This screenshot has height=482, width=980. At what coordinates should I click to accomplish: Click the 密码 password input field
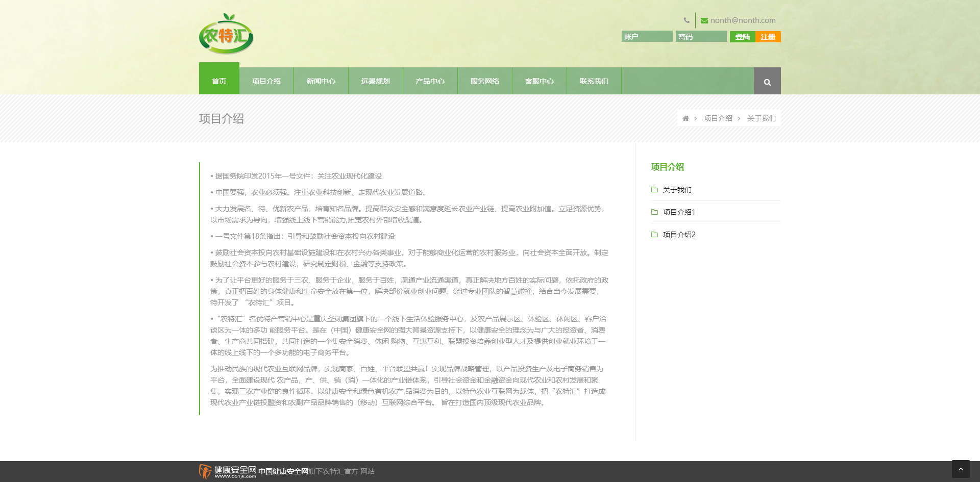701,37
